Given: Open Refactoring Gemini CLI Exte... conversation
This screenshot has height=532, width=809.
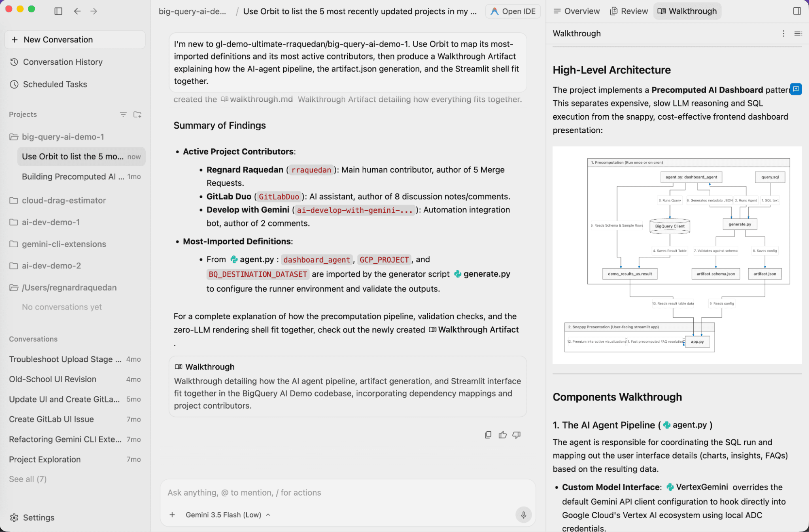Looking at the screenshot, I should 75,439.
